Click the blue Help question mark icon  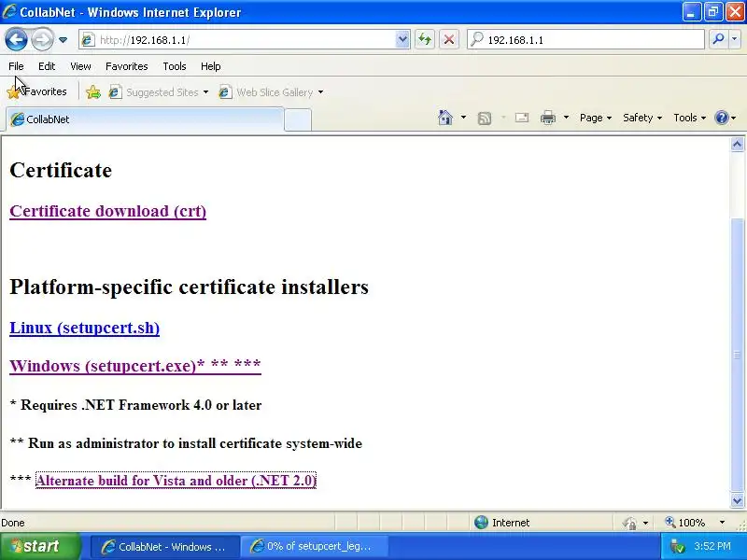click(x=722, y=118)
